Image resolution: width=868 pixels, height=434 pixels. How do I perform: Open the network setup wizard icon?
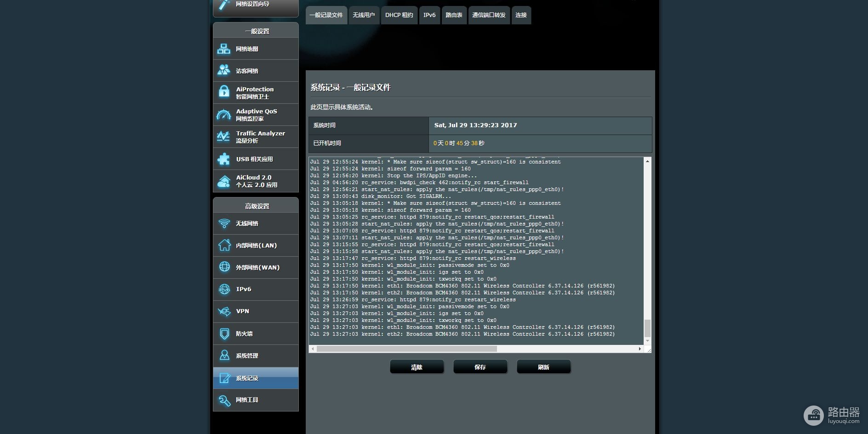[224, 5]
